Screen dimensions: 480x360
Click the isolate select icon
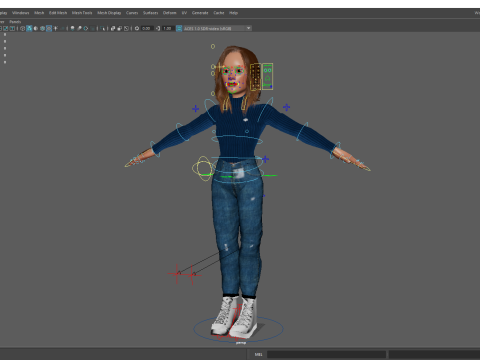tap(102, 28)
